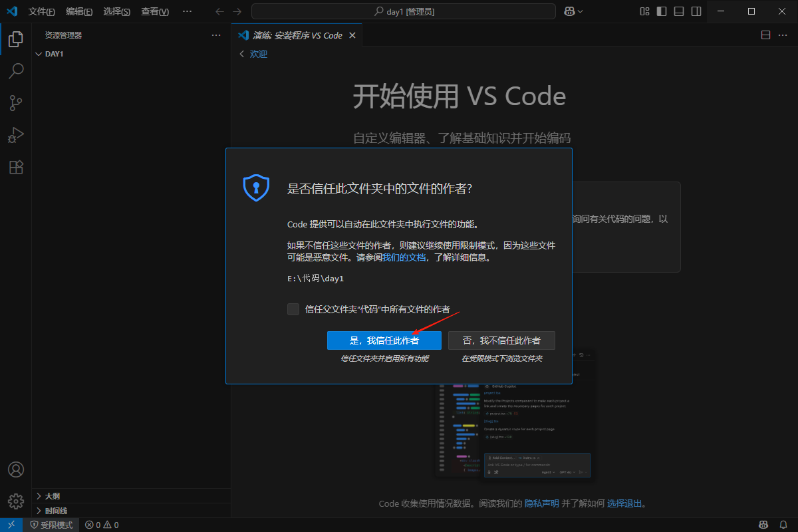Open the Search view icon
Image resolution: width=798 pixels, height=532 pixels.
click(16, 71)
